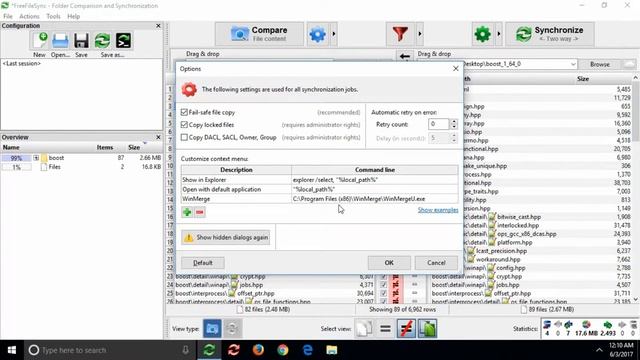
Task: Select the Files row in Overview
Action: (82, 167)
